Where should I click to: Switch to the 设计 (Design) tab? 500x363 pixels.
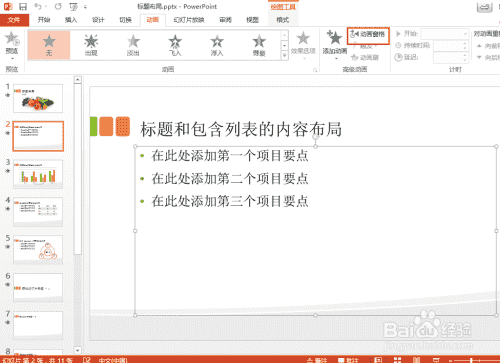(98, 20)
